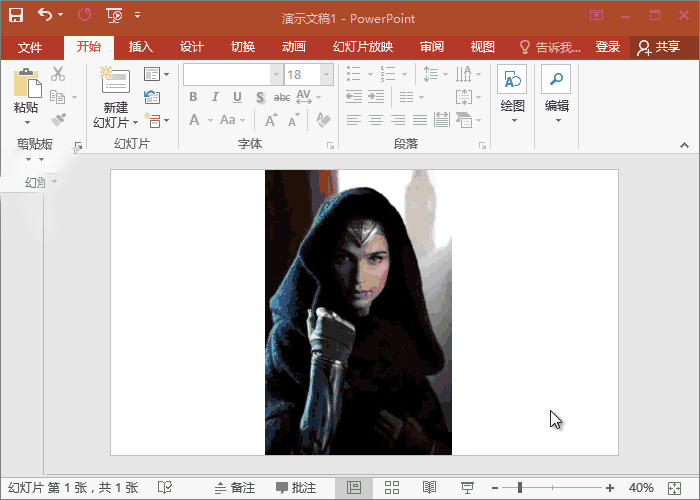Open the 审阅 (Review) tab
The width and height of the screenshot is (700, 500).
point(432,47)
